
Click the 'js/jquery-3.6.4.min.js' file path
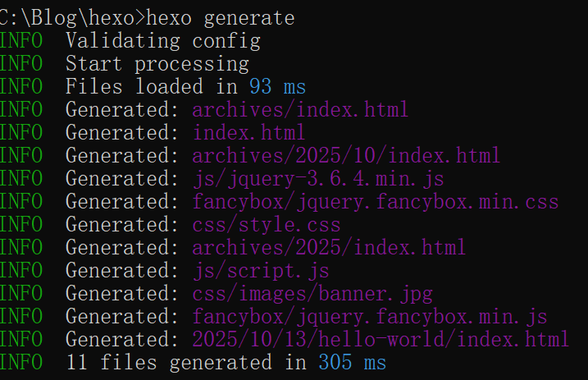point(318,179)
